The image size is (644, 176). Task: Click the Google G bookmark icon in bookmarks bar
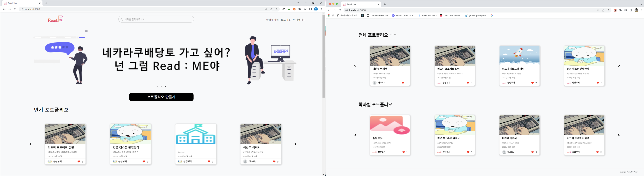point(492,15)
